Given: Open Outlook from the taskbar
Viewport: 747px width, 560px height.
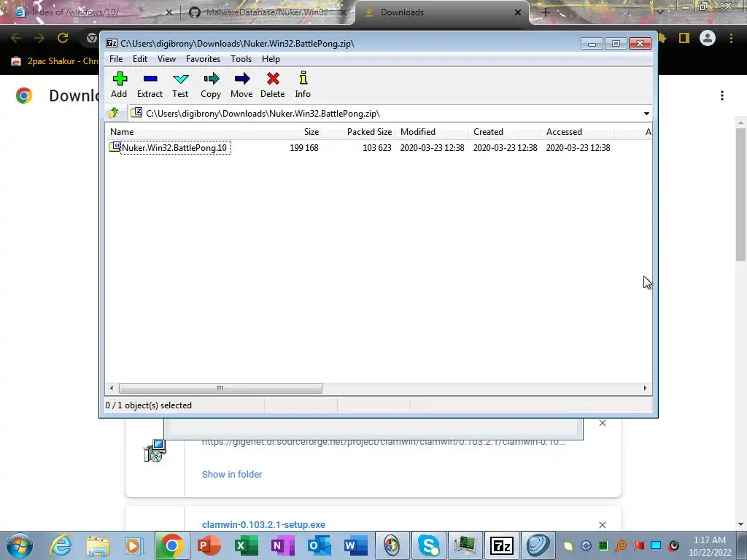Looking at the screenshot, I should pos(319,545).
